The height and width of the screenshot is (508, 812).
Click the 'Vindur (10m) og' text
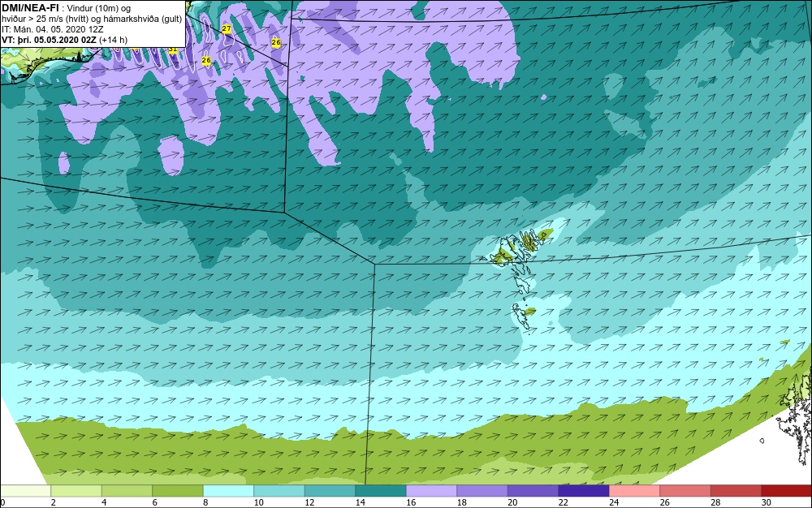point(99,8)
